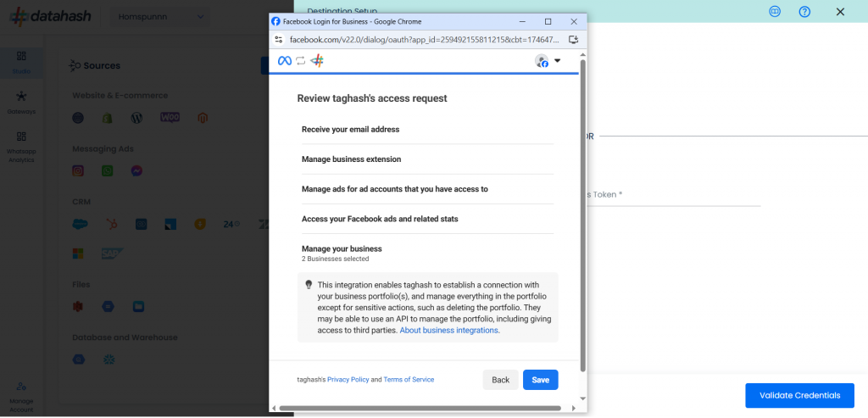The image size is (868, 418).
Task: Choose the Snowflake warehouse icon
Action: click(x=108, y=359)
